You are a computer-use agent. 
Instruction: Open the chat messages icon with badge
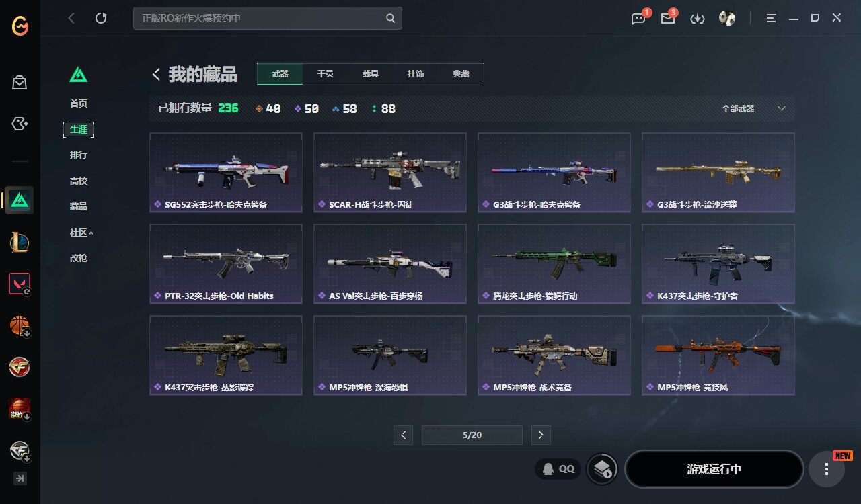click(x=638, y=18)
